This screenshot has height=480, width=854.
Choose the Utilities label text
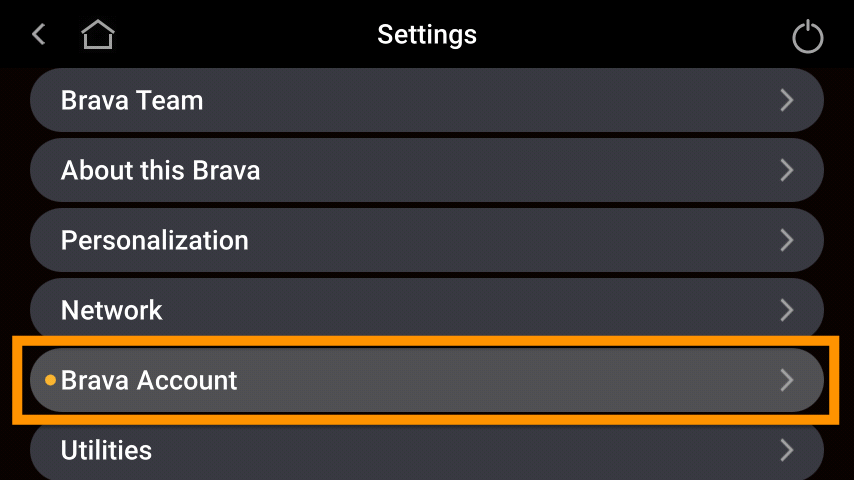[x=106, y=450]
